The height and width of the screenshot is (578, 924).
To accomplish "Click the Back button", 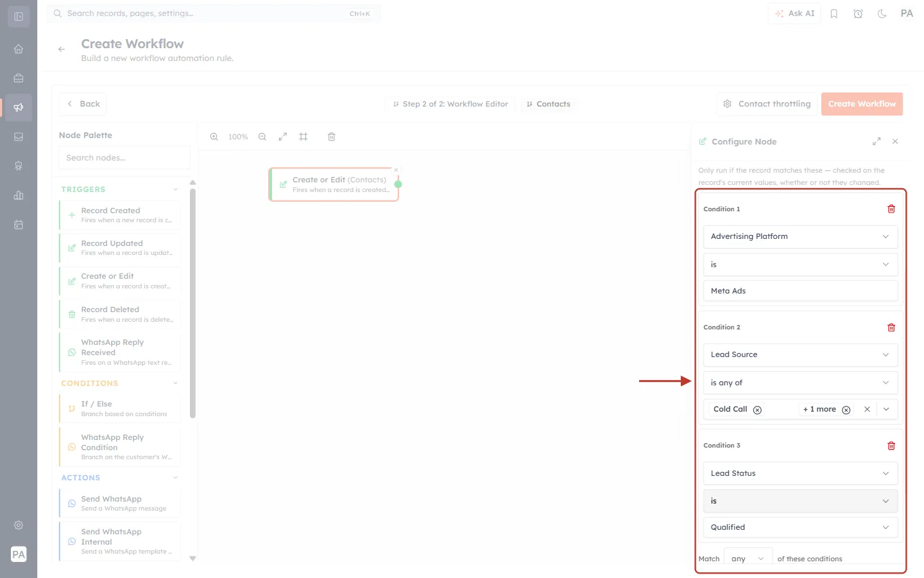I will click(x=83, y=104).
